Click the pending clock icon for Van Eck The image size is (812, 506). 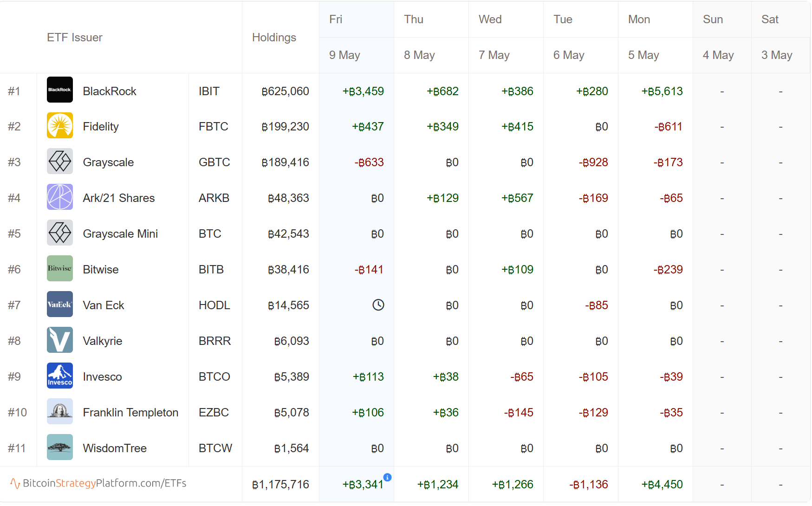pyautogui.click(x=378, y=305)
